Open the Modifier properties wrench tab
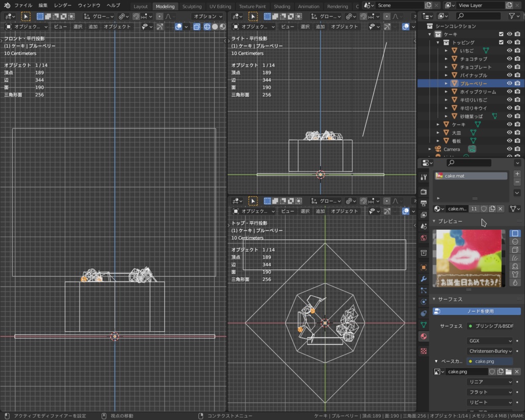This screenshot has height=420, width=525. coord(423,279)
